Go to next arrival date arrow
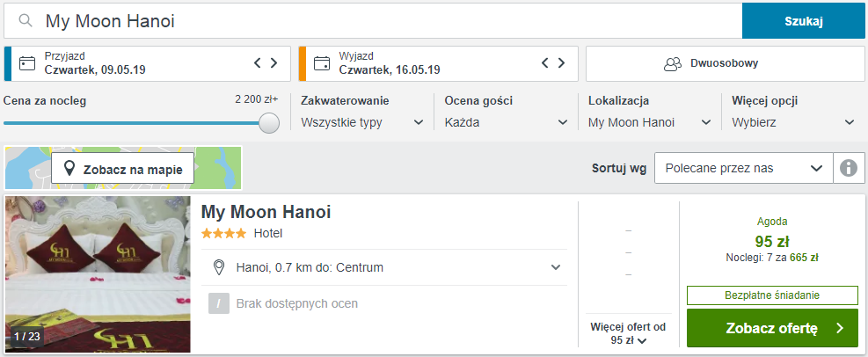Viewport: 868px width, 357px height. point(274,62)
